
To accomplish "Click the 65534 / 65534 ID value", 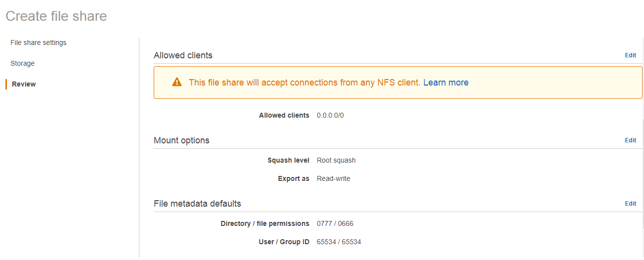I will click(x=339, y=242).
